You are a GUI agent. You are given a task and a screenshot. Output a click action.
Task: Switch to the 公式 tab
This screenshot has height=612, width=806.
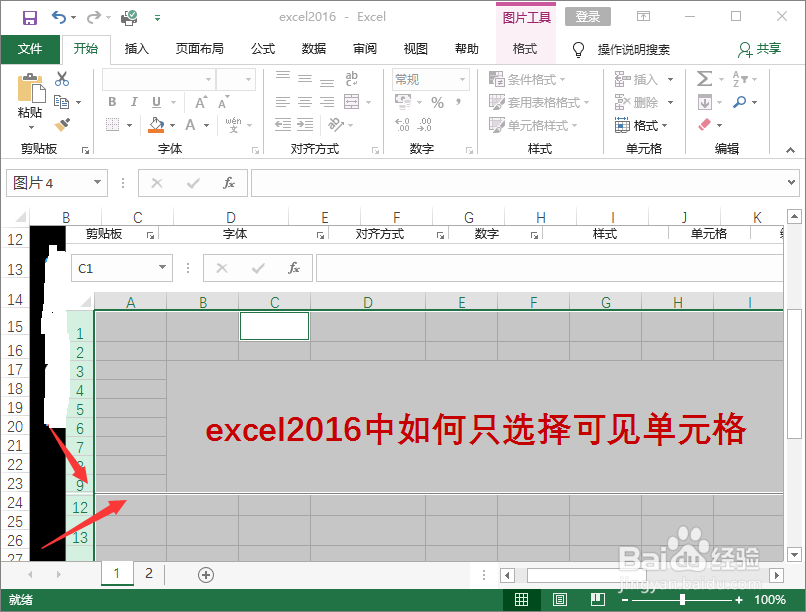tap(263, 49)
